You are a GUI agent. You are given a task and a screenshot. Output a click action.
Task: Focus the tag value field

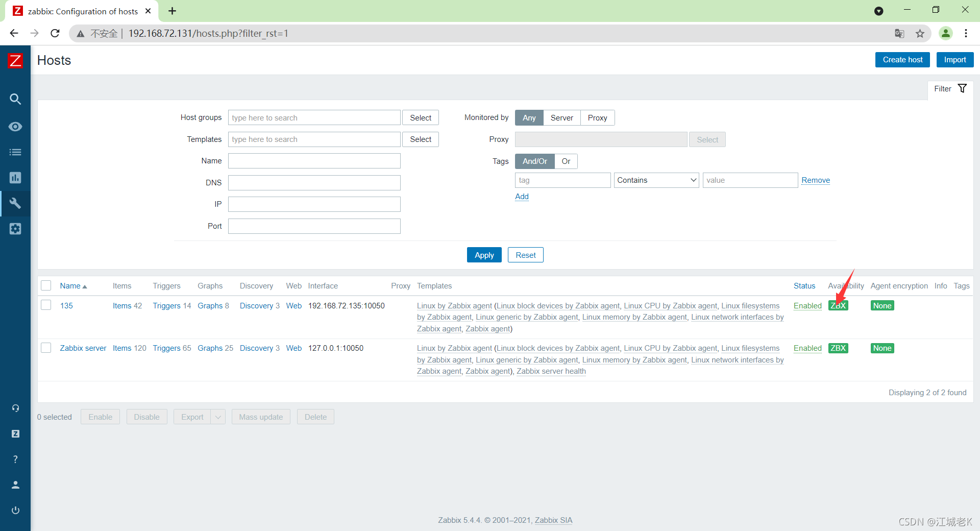750,180
